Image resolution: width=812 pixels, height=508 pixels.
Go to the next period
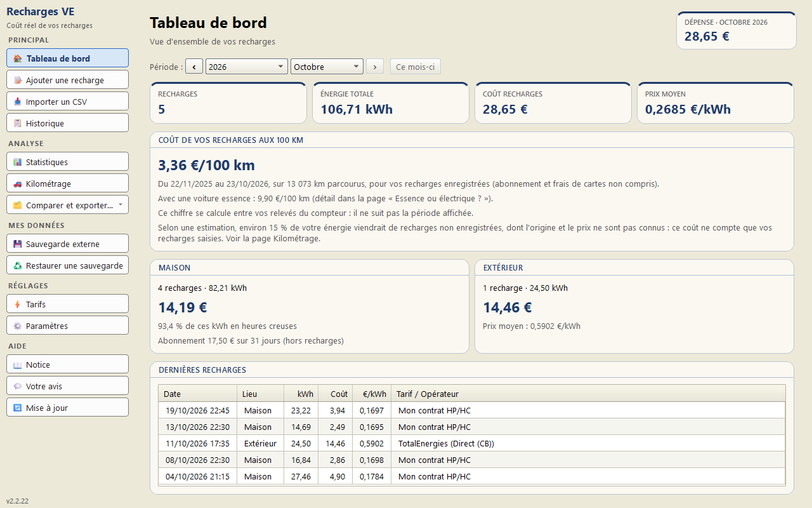click(x=375, y=67)
